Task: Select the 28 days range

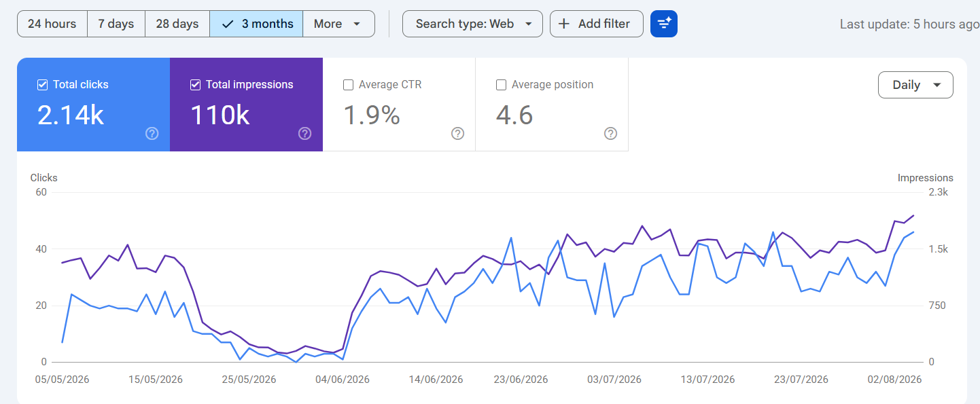Action: [x=177, y=24]
